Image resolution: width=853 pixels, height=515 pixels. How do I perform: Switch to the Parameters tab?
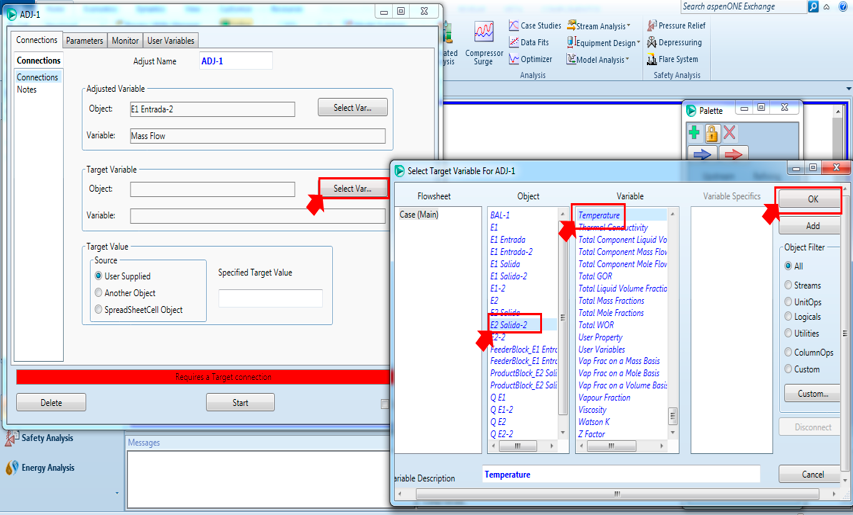click(x=84, y=41)
